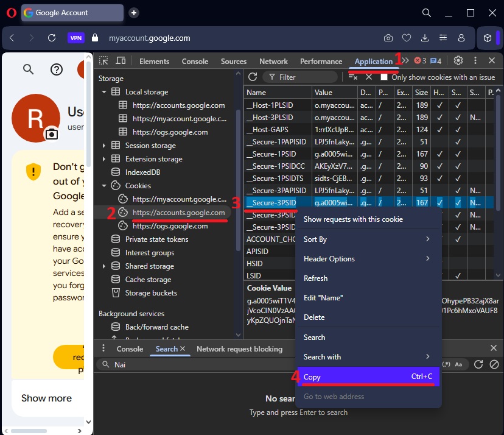Click Opera's snapshot camera icon

point(388,38)
